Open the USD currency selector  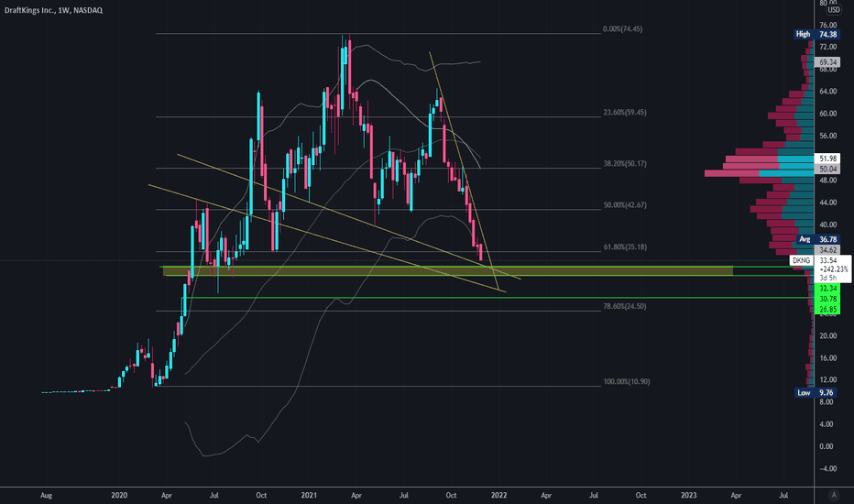click(833, 10)
